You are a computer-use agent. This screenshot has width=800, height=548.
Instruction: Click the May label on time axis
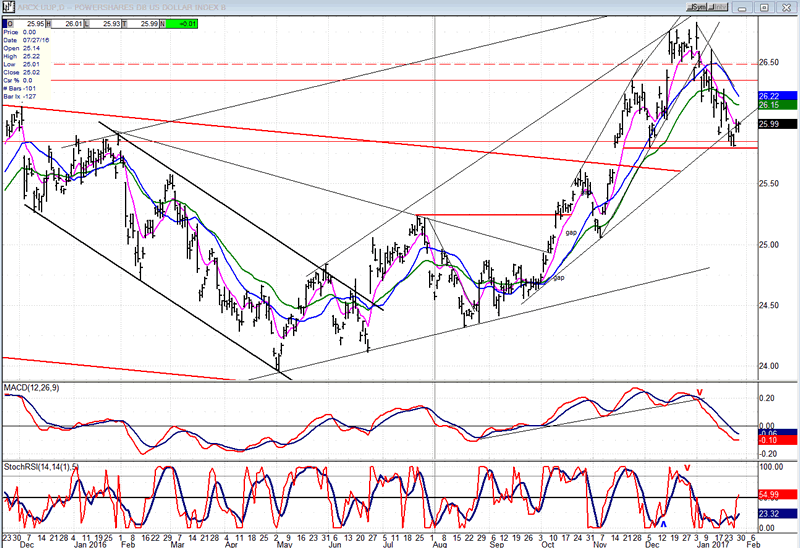tap(284, 544)
